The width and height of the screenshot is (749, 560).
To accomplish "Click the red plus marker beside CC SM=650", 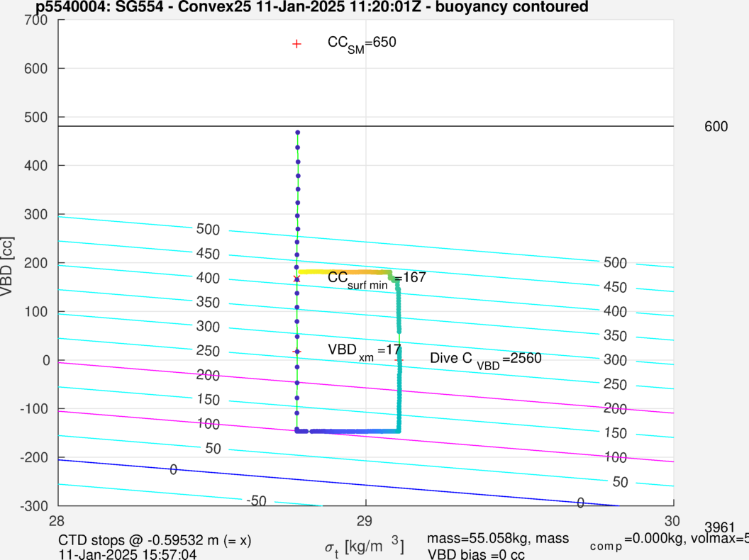I will click(296, 44).
